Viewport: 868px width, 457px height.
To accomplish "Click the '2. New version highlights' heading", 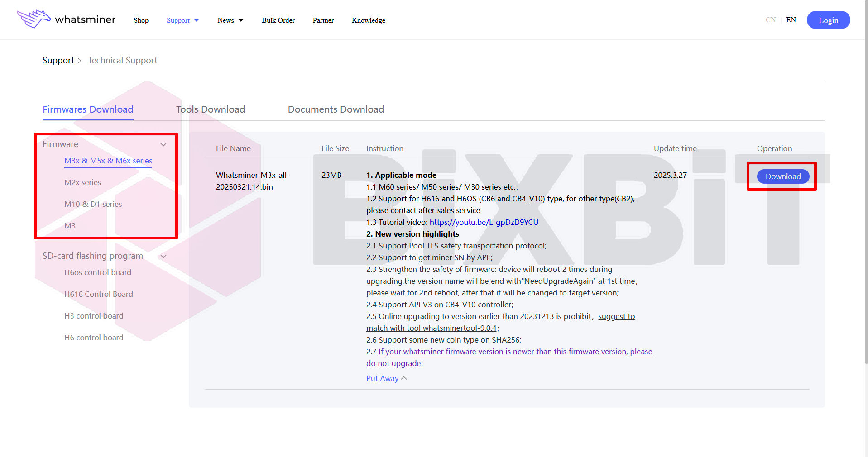I will coord(413,234).
